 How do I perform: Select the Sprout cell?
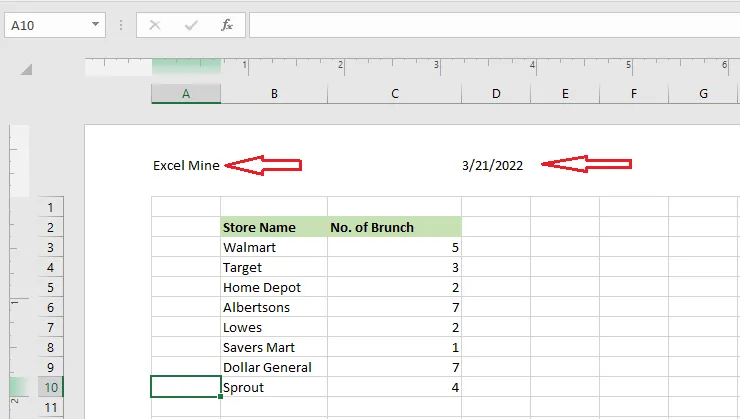[x=274, y=387]
